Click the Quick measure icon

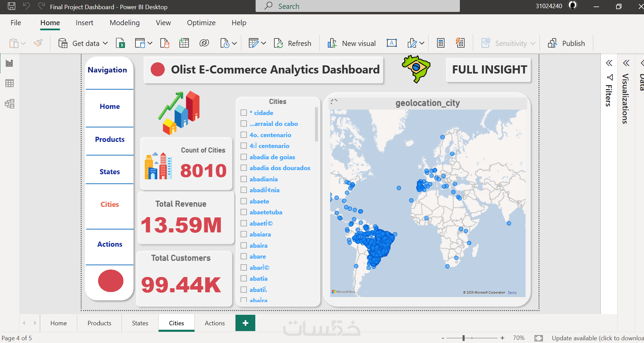(460, 43)
